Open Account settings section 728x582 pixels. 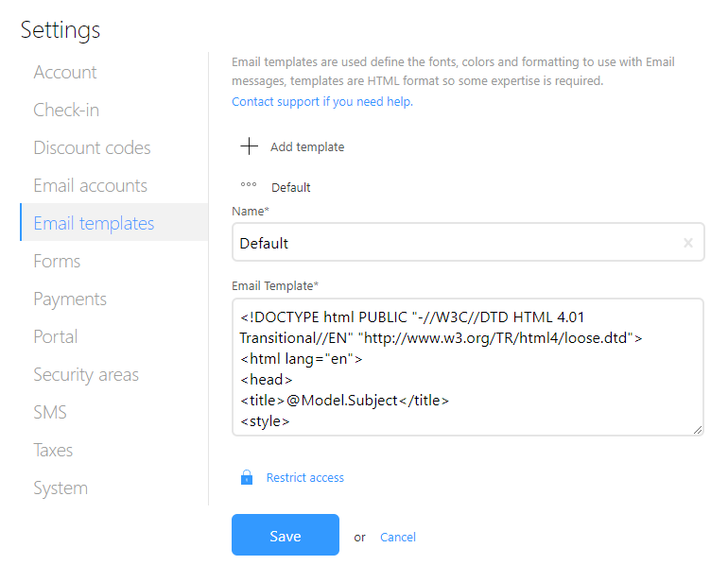click(x=65, y=73)
